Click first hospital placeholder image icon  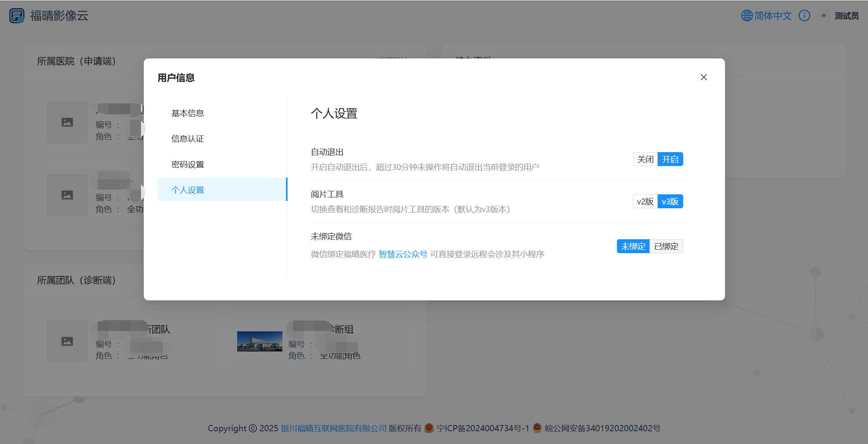point(67,122)
